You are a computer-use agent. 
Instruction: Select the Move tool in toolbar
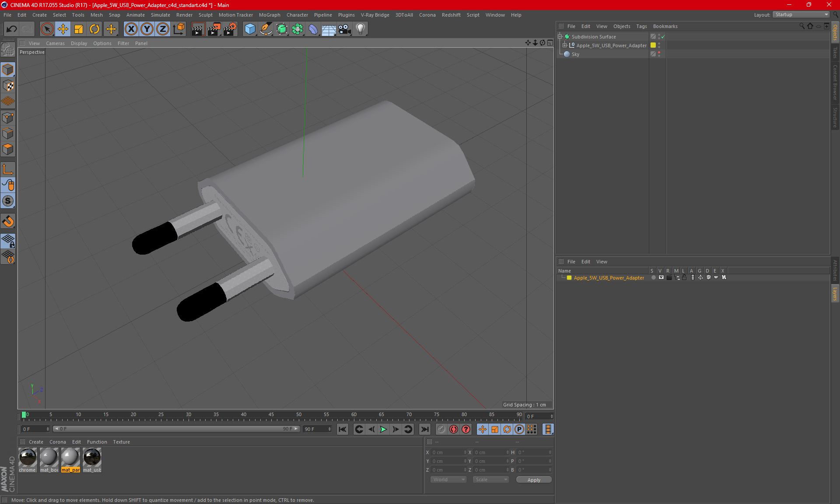(x=63, y=29)
